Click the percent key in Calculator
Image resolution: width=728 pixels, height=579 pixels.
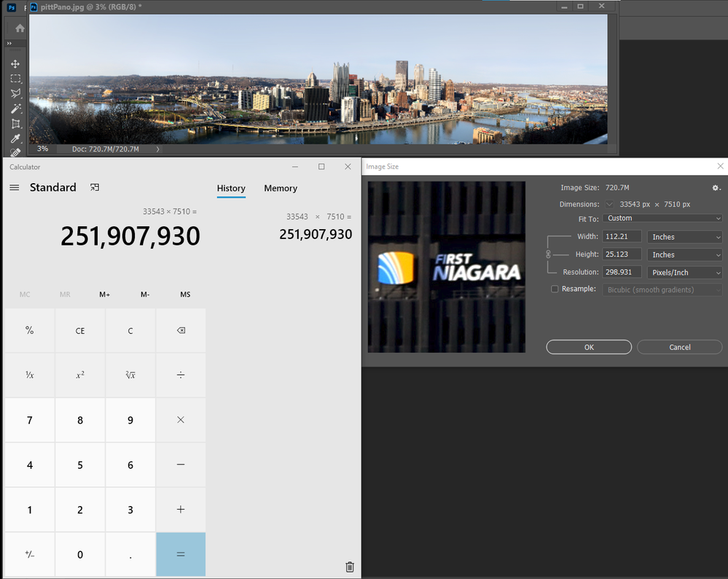point(30,330)
